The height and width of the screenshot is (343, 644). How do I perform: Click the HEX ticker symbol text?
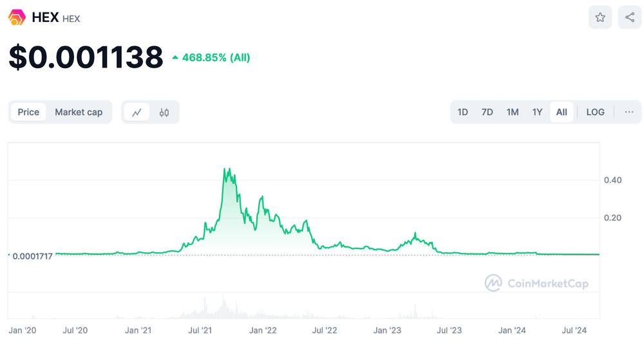71,19
